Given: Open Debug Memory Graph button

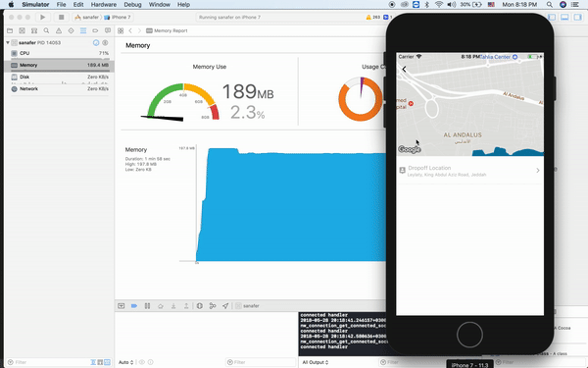Looking at the screenshot, I should (x=213, y=306).
